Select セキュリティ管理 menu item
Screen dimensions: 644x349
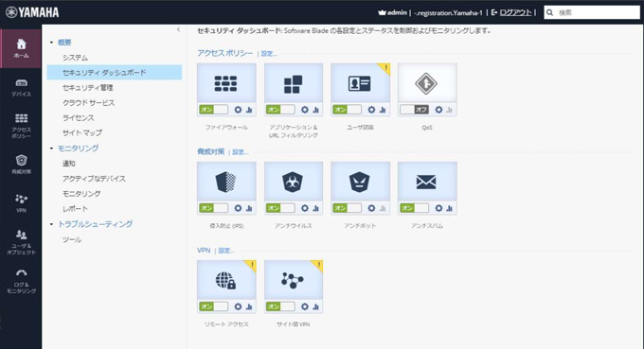click(x=87, y=87)
